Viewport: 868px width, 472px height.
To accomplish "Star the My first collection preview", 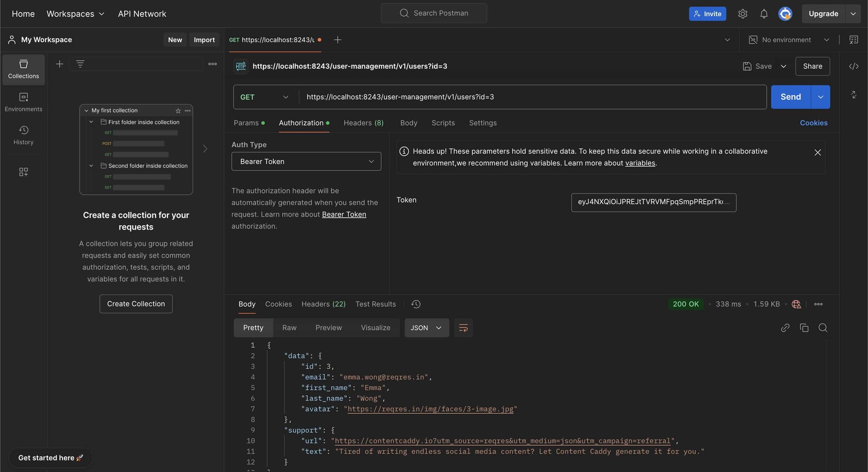I will [178, 111].
